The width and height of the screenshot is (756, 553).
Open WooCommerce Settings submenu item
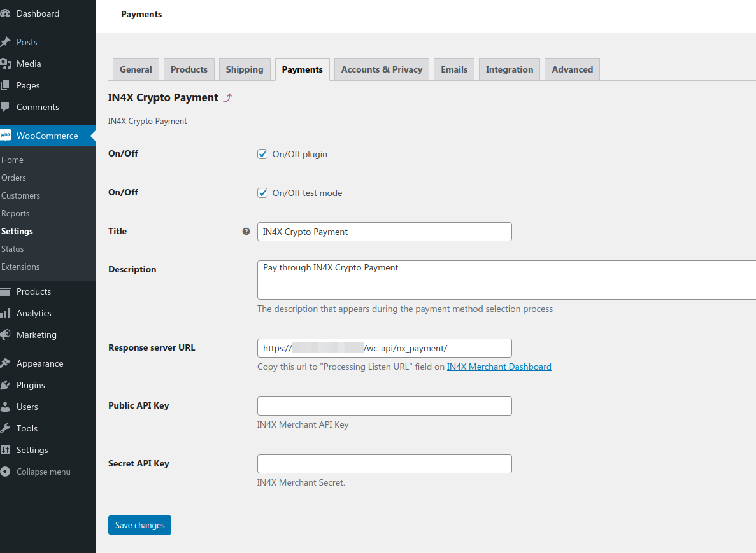[x=17, y=231]
